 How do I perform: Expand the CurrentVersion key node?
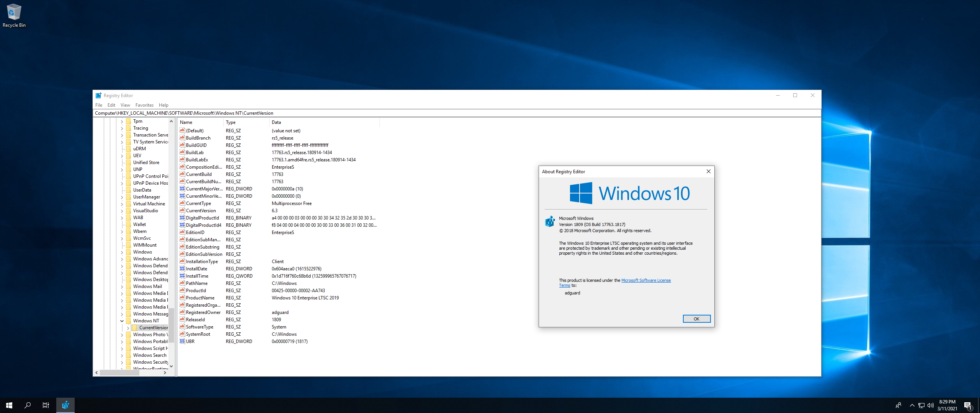[x=128, y=328]
